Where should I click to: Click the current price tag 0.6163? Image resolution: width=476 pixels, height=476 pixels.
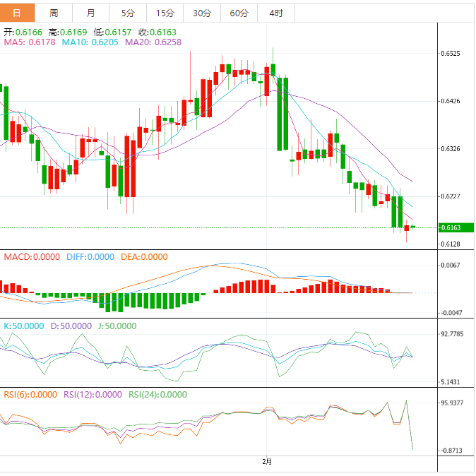456,227
